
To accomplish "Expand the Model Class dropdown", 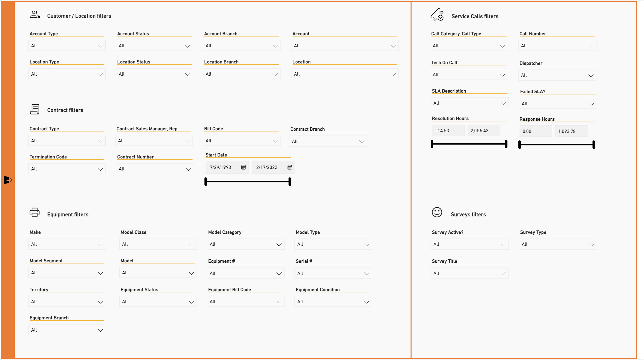I will tap(158, 244).
